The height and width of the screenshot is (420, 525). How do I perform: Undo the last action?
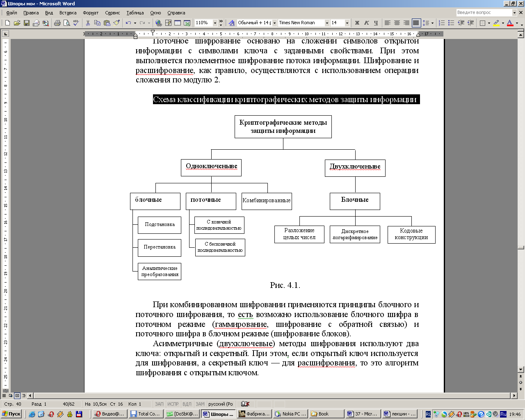(128, 23)
